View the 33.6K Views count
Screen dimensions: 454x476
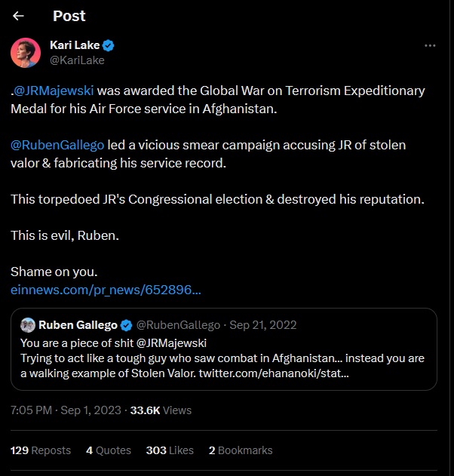161,410
